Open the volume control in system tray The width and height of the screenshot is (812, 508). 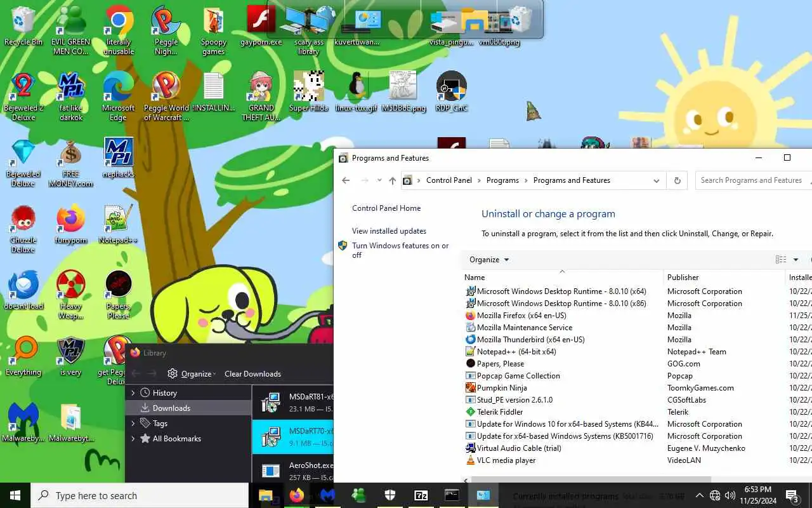click(730, 495)
